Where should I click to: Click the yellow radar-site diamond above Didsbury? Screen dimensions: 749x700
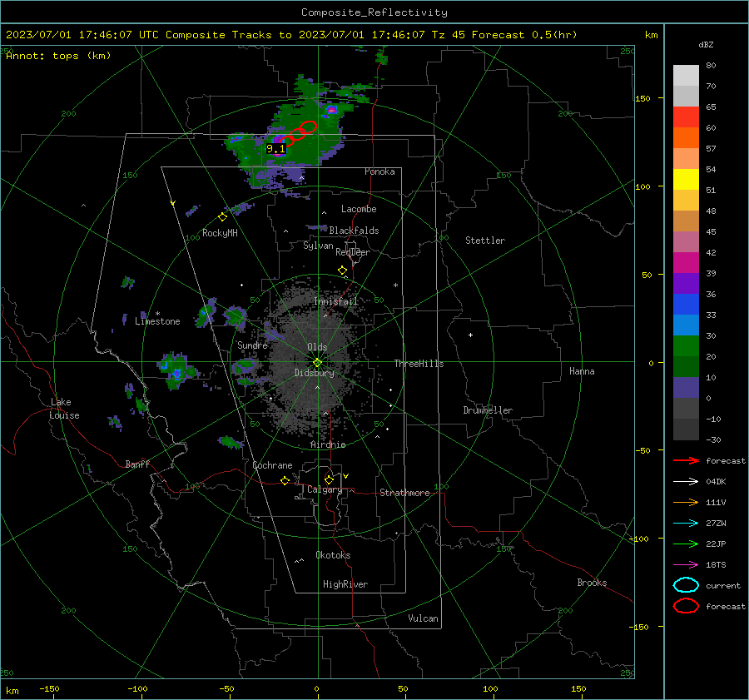tap(318, 362)
